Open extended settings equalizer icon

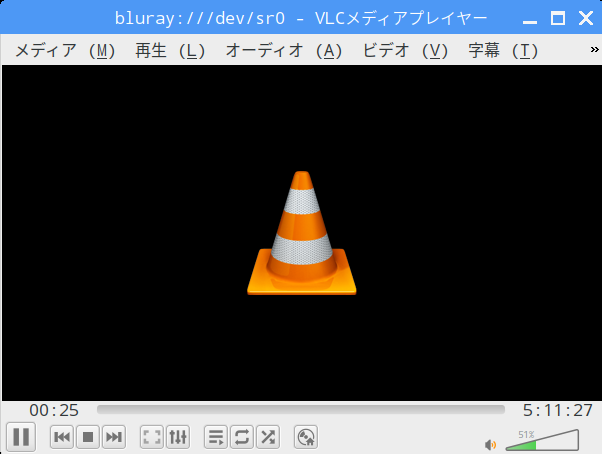(x=178, y=437)
